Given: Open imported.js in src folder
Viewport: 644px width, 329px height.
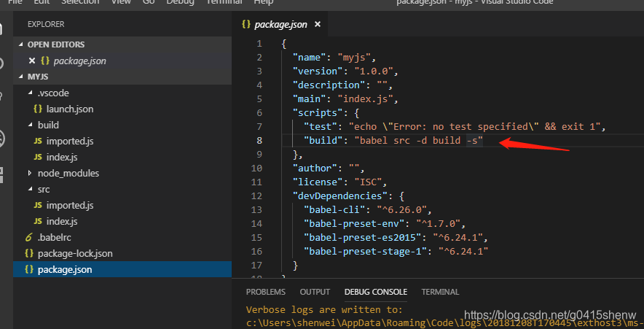Looking at the screenshot, I should tap(70, 205).
